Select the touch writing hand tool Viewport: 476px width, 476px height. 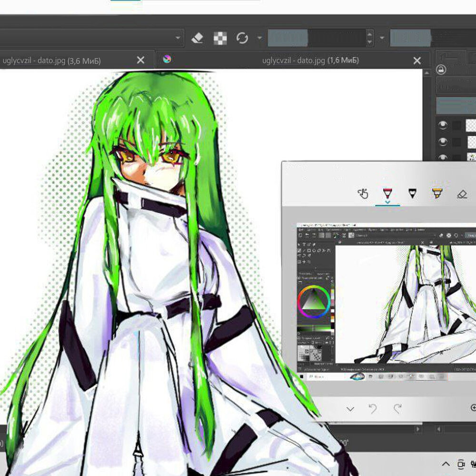(363, 194)
